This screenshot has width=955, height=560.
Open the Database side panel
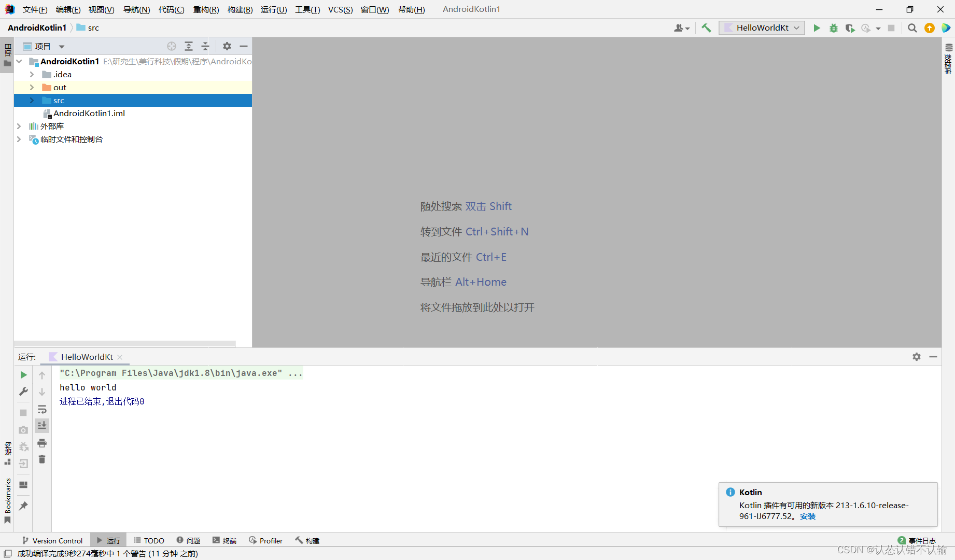point(948,58)
